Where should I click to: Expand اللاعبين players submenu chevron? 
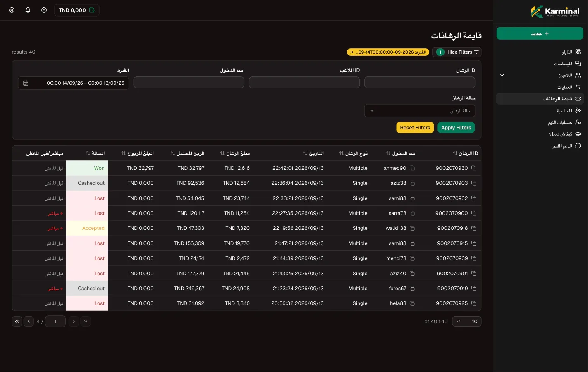pos(502,75)
